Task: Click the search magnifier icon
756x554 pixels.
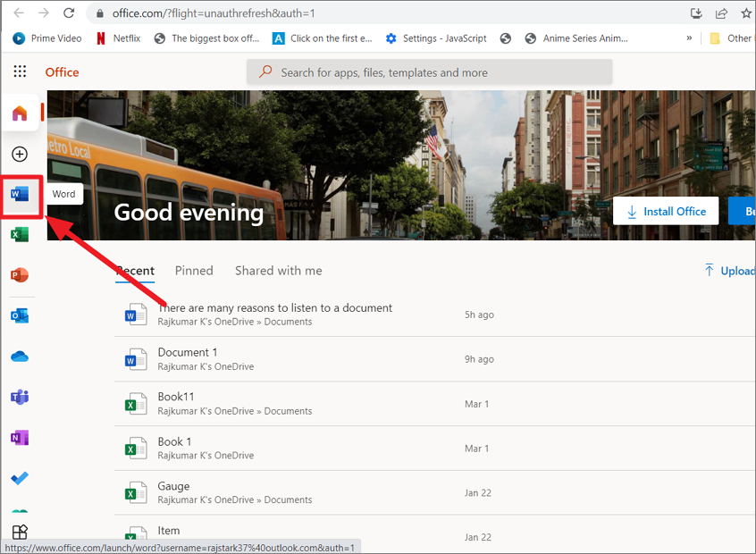Action: [x=265, y=71]
